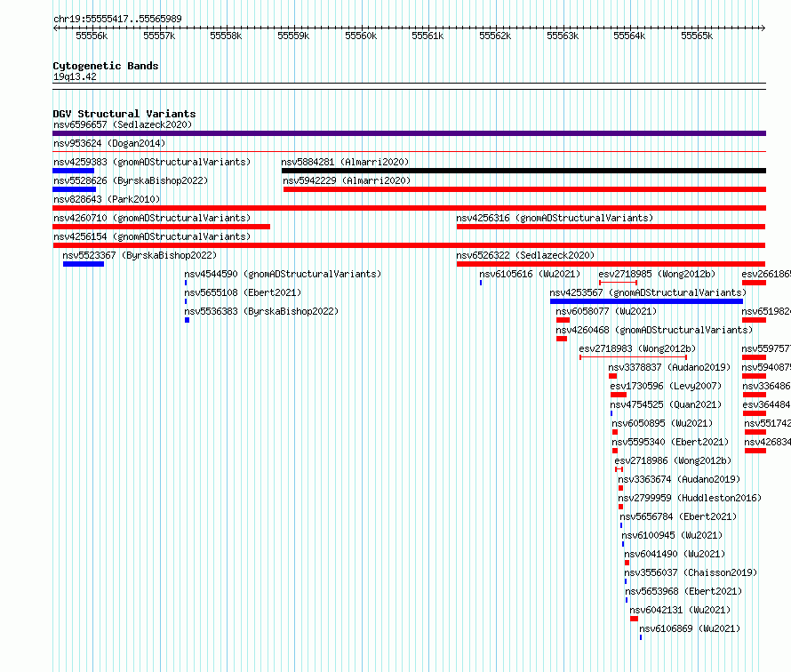Open variant nsv6526322 (Sedlazeck2020) label
The image size is (791, 672).
(525, 255)
